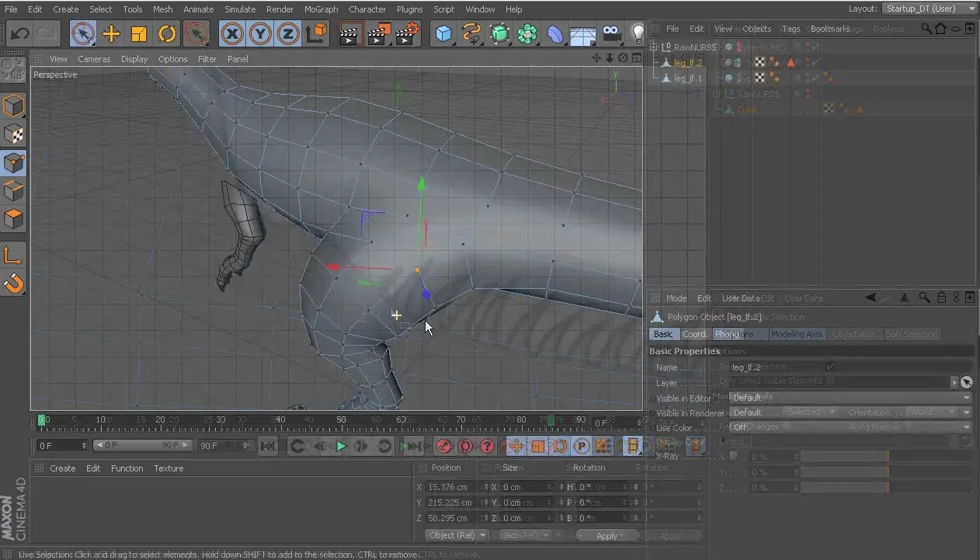This screenshot has width=980, height=560.
Task: Select leg_lf.1 in the object manager
Action: click(x=687, y=78)
